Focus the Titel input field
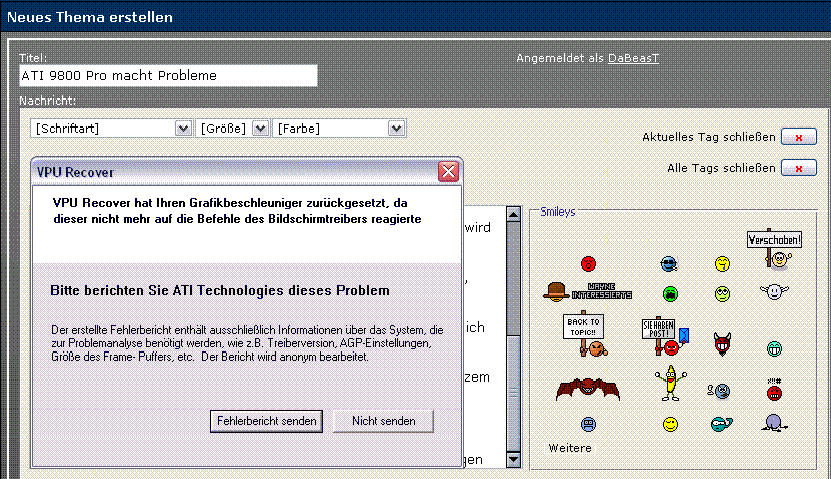The width and height of the screenshot is (831, 479). [169, 76]
